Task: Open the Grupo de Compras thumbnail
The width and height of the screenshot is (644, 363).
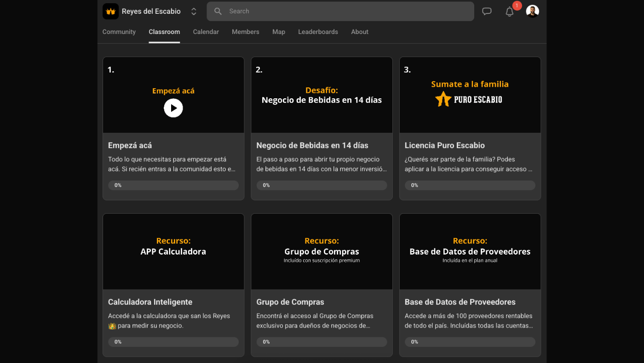Action: coord(322,251)
